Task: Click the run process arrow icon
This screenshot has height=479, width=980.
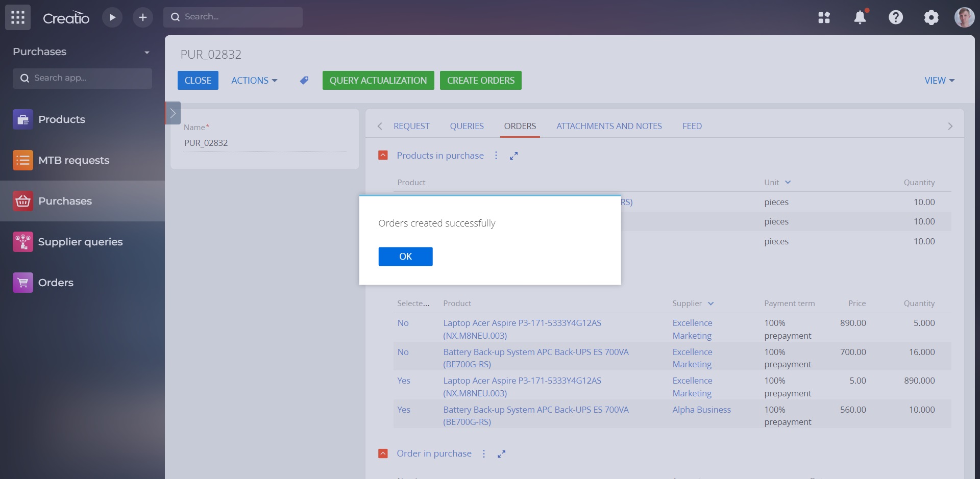Action: click(112, 17)
